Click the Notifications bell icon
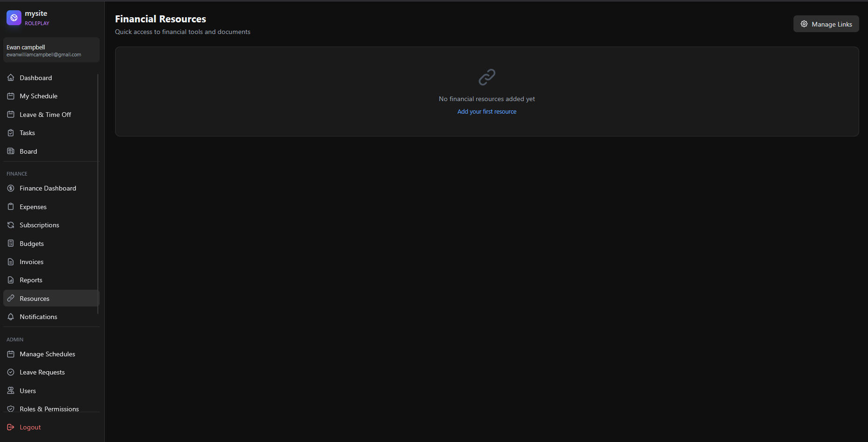This screenshot has height=442, width=868. click(11, 317)
